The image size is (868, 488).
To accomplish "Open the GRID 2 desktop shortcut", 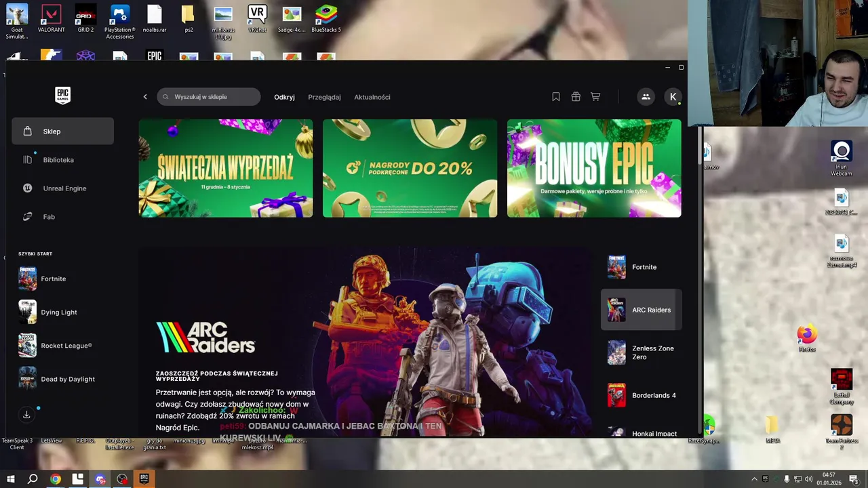I will (85, 19).
